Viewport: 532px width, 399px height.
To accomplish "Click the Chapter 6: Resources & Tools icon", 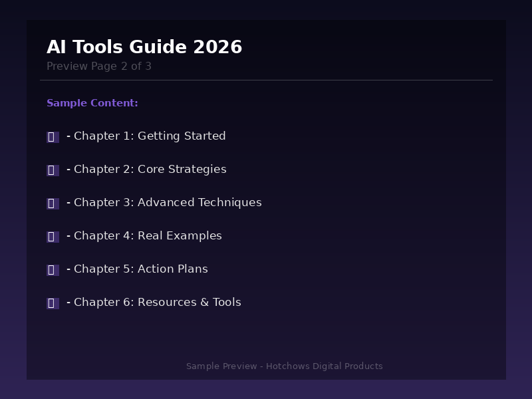I will tap(53, 303).
